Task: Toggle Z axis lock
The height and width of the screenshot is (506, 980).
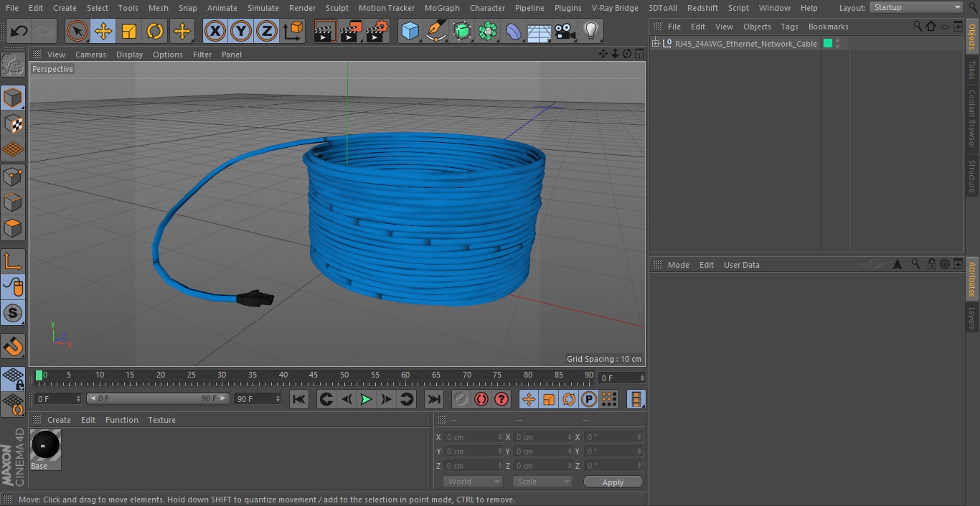Action: click(x=267, y=31)
